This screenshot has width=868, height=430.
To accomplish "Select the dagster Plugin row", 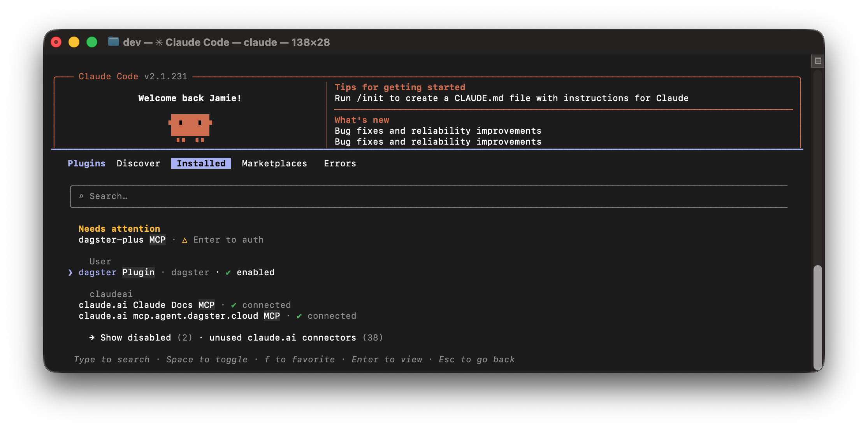I will [176, 272].
